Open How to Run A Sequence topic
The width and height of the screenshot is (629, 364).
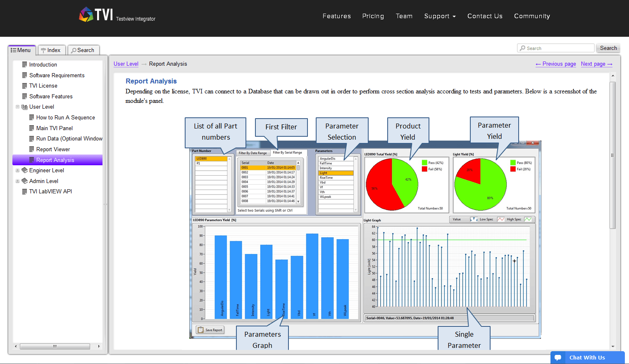(x=66, y=117)
